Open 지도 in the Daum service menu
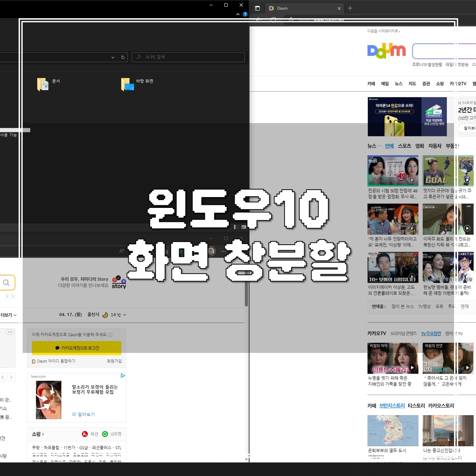The width and height of the screenshot is (476, 476). coord(412,84)
